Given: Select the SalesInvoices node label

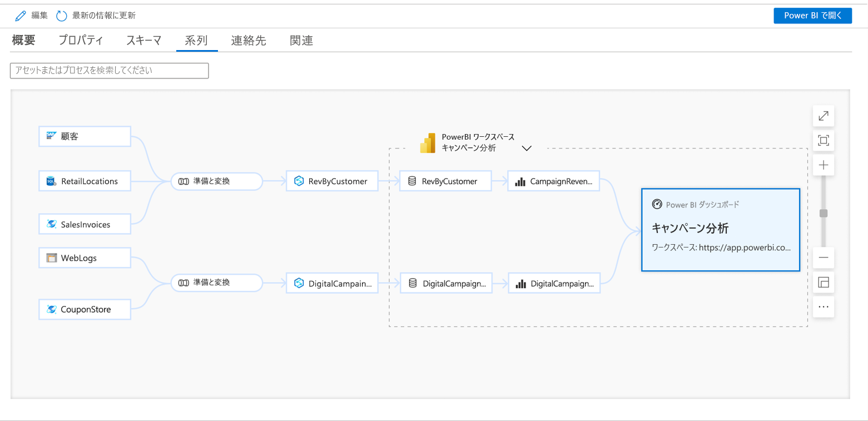Looking at the screenshot, I should [x=86, y=225].
